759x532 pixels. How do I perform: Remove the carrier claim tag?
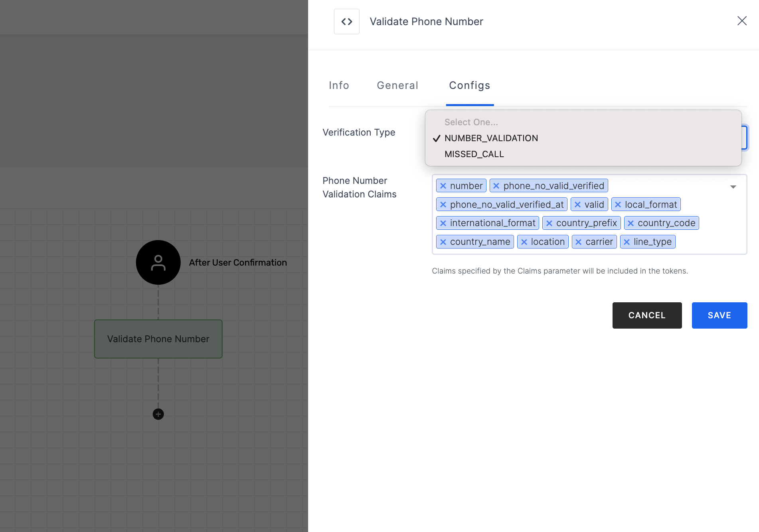(x=578, y=242)
